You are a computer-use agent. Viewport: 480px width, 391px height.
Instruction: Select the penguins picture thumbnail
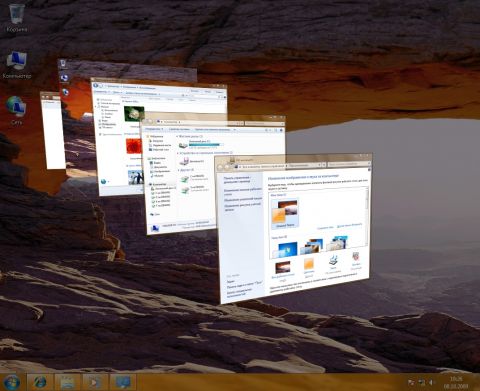(136, 177)
